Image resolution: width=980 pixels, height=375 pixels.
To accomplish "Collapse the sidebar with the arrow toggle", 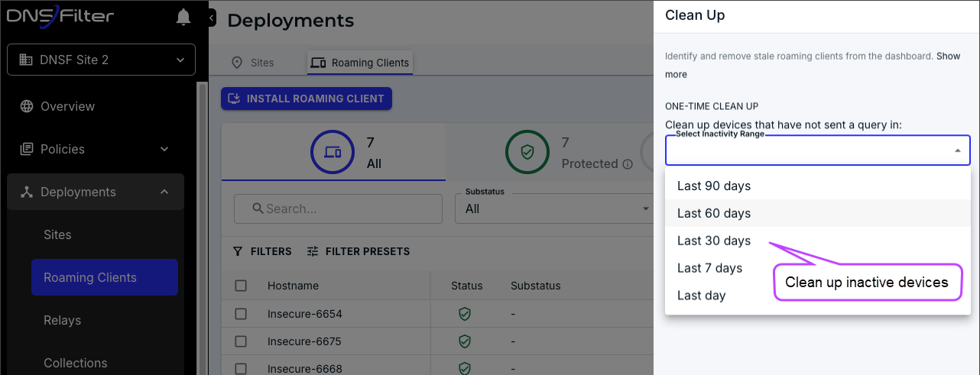I will tap(212, 18).
